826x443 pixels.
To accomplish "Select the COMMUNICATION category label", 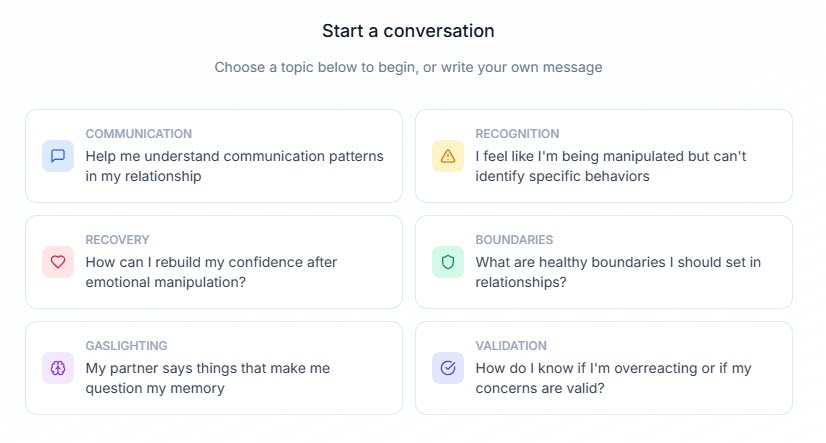I will click(x=139, y=134).
